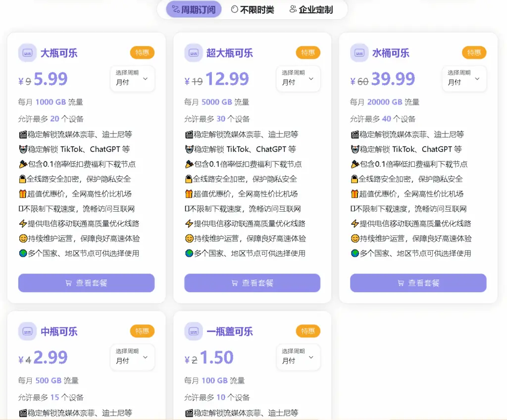Click the 特惠 badge on 一瓶盖可乐
Viewport: 507px width, 420px height.
(308, 331)
